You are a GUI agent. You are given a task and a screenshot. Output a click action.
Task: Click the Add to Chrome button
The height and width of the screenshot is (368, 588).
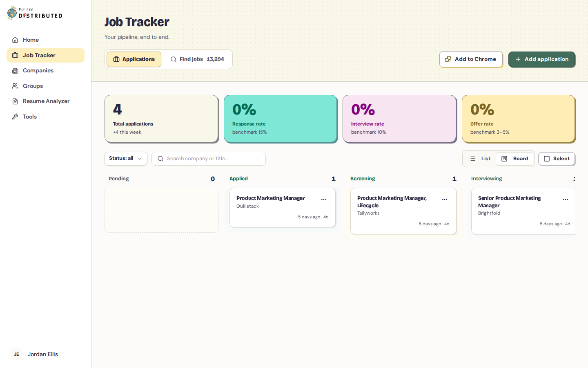click(471, 59)
